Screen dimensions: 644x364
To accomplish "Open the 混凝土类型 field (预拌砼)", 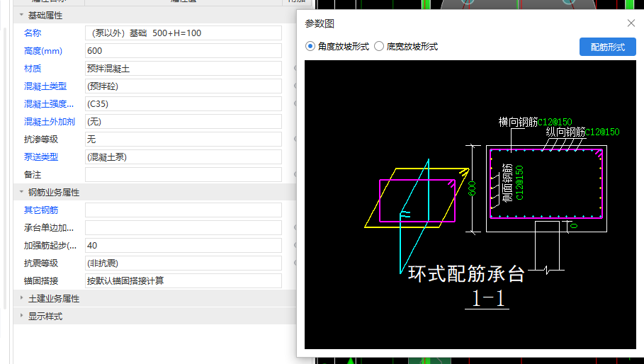I will [183, 86].
